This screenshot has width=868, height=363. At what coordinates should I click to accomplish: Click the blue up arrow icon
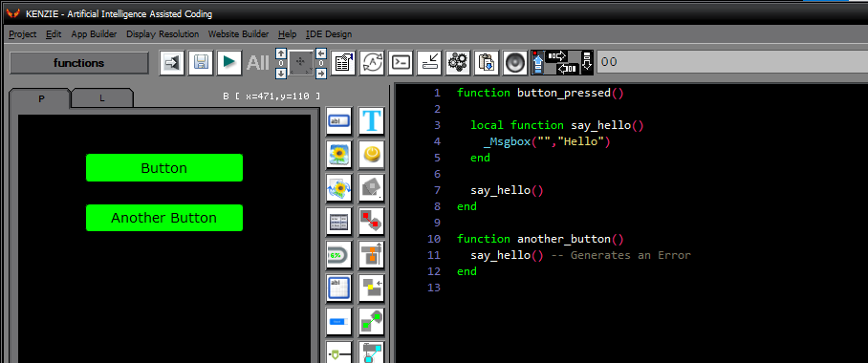tap(537, 64)
